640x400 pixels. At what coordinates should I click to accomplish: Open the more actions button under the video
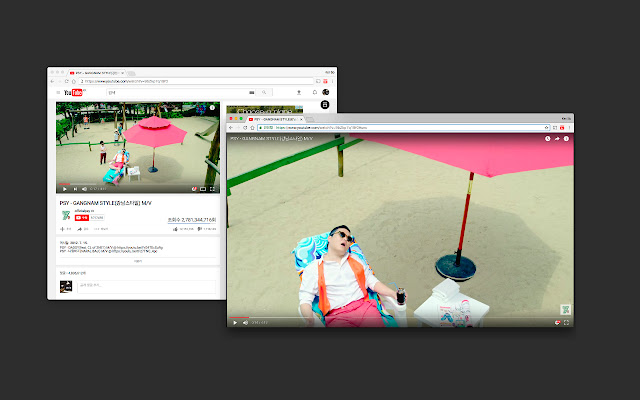click(x=101, y=229)
